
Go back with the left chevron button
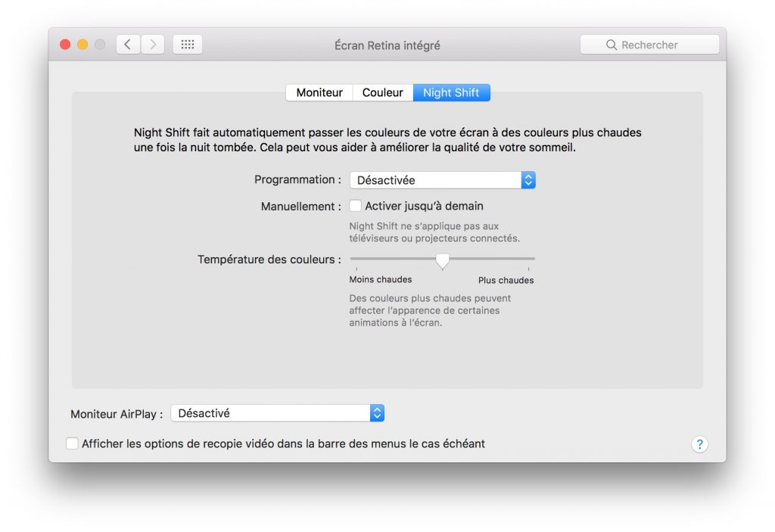127,45
